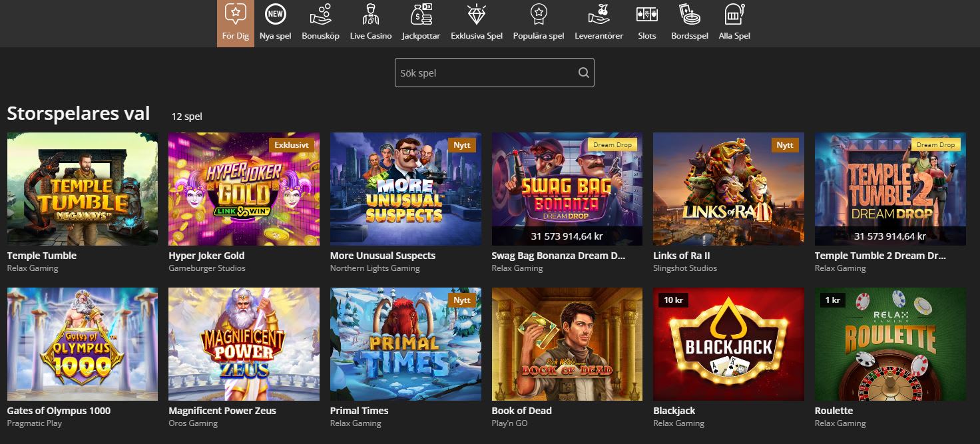Click the Book of Dead title link
This screenshot has width=980, height=444.
[x=522, y=411]
